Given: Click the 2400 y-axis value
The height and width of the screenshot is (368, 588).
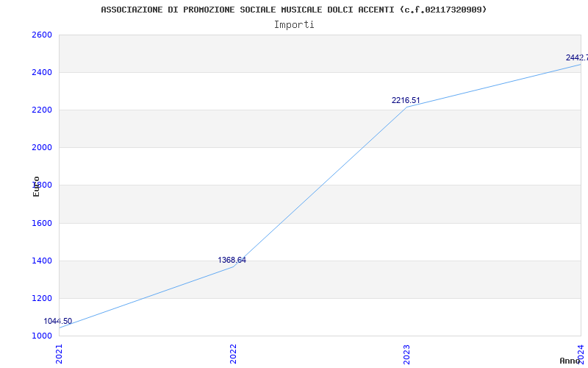Looking at the screenshot, I should click(x=42, y=72).
